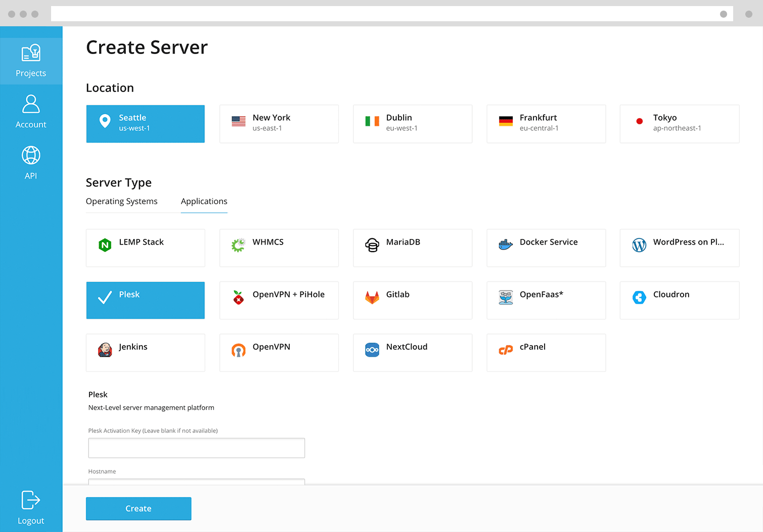The width and height of the screenshot is (763, 532).
Task: Select Frankfurt eu-central-1 location
Action: click(546, 124)
